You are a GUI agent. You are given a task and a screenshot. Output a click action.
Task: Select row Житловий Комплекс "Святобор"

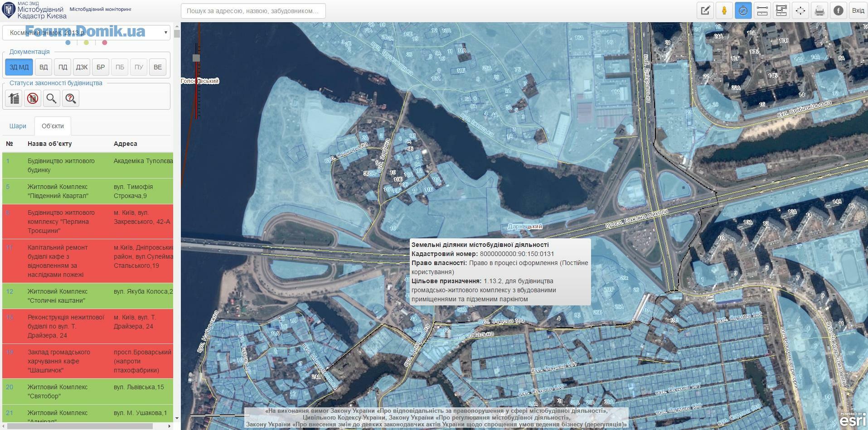click(x=87, y=391)
